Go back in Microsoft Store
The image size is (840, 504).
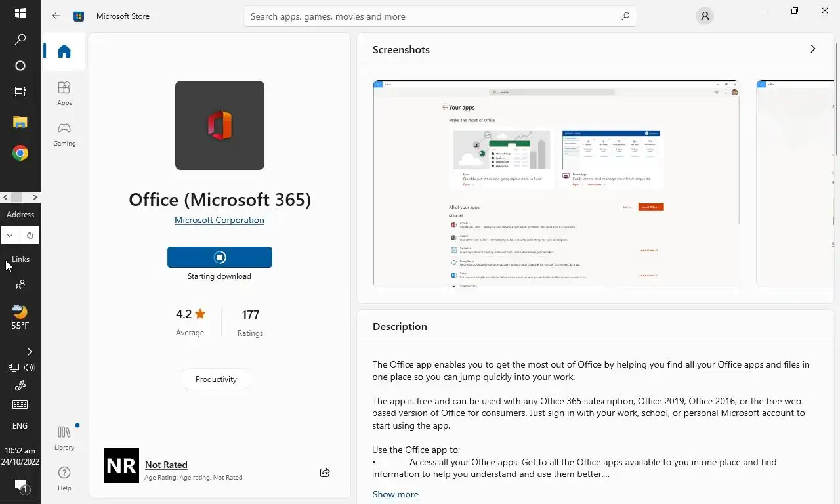pyautogui.click(x=56, y=16)
